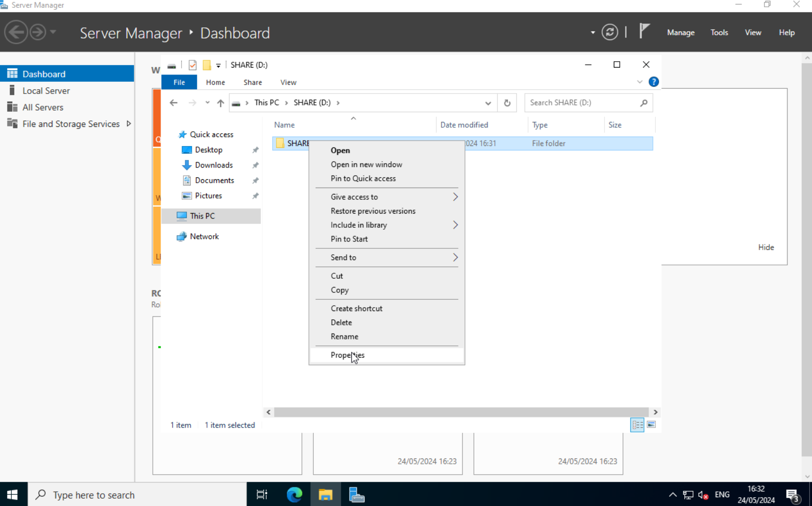The image size is (812, 506).
Task: Select All Servers in the sidebar
Action: 67,107
